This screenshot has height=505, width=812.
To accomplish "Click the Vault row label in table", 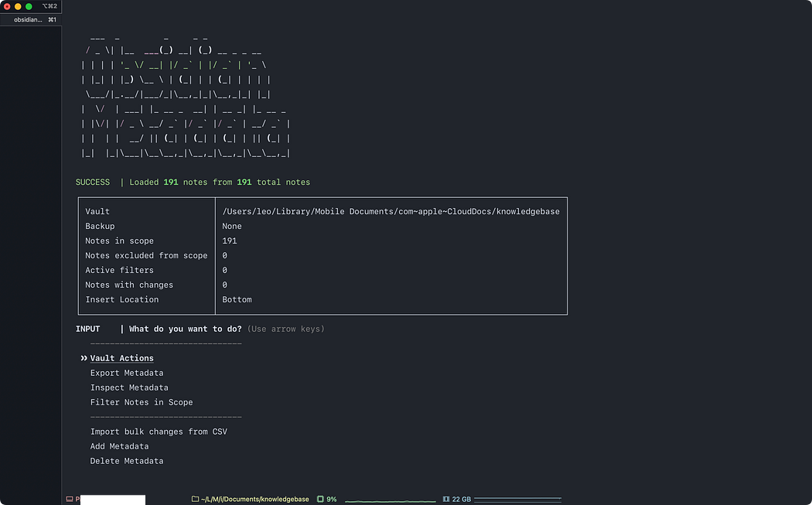I will [97, 211].
